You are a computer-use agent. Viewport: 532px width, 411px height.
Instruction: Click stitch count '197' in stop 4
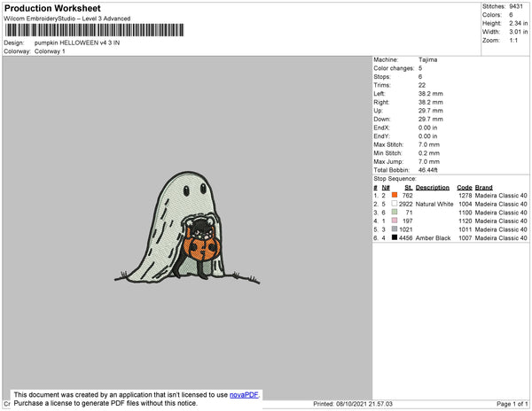click(x=408, y=221)
